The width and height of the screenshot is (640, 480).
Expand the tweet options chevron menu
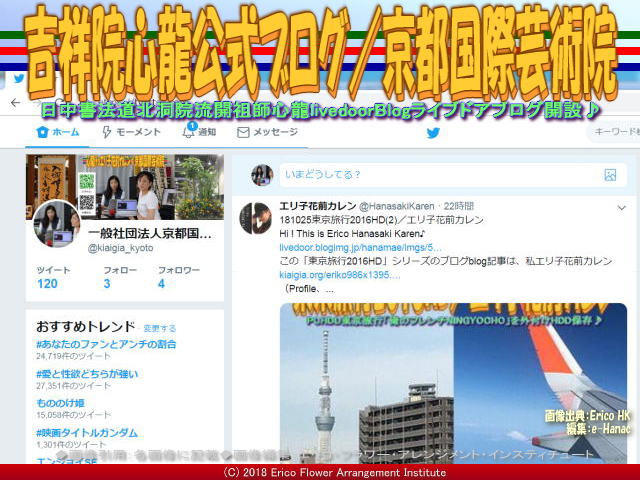(x=621, y=208)
